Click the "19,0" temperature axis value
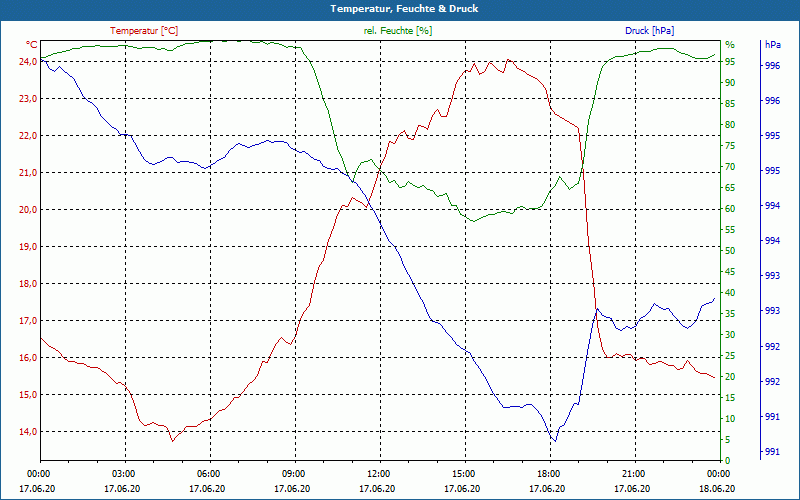Viewport: 800px width, 500px height. [28, 247]
